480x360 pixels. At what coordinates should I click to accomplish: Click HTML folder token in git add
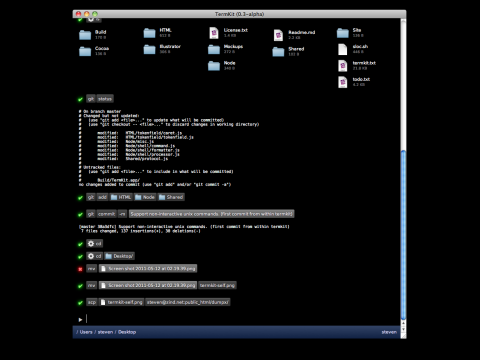(121, 197)
